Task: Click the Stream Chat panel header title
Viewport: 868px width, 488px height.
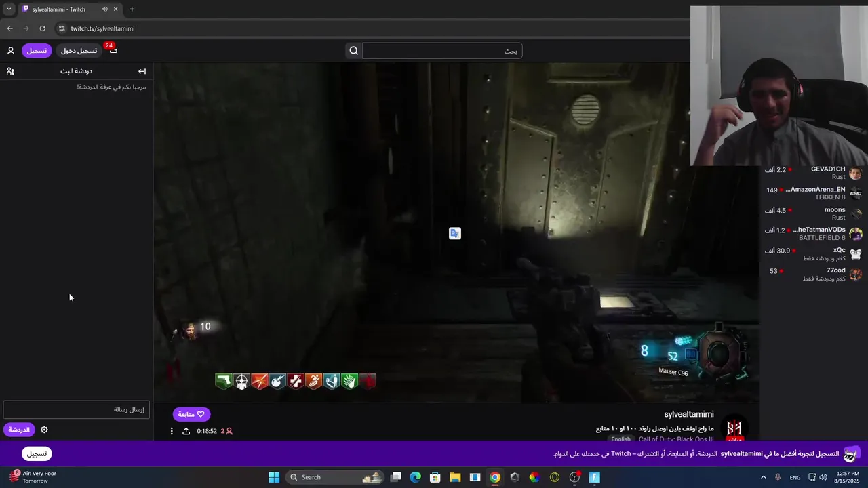Action: [x=76, y=71]
